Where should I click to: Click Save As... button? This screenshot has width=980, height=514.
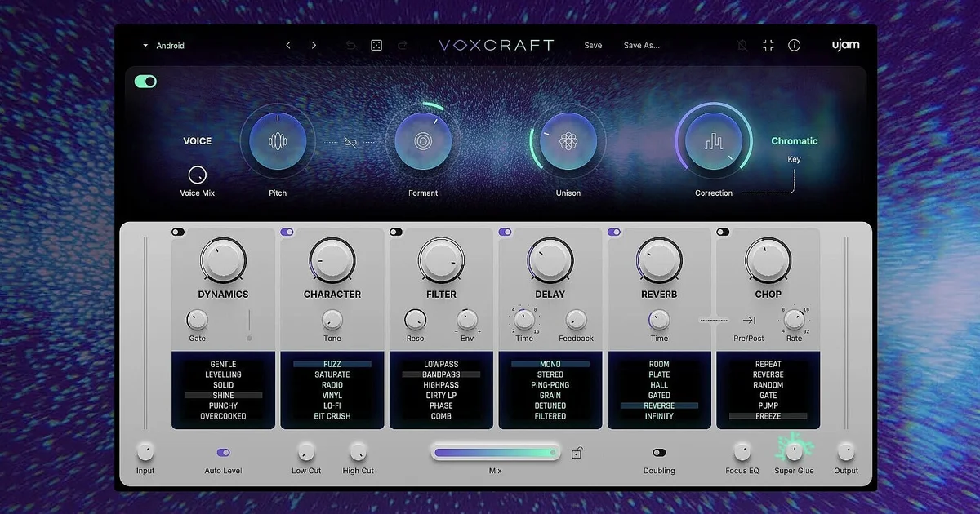click(641, 46)
